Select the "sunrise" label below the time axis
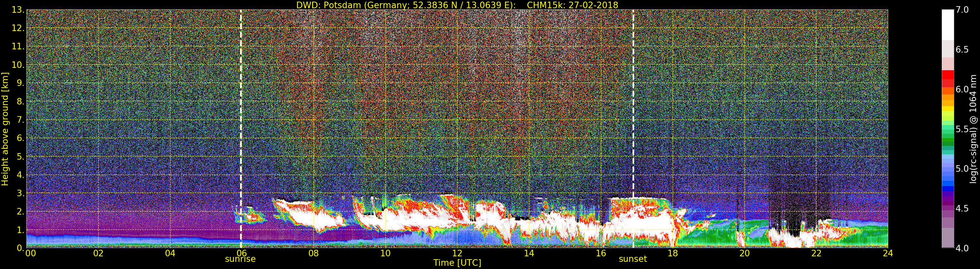Screen dimensions: 980x269 tap(240, 259)
